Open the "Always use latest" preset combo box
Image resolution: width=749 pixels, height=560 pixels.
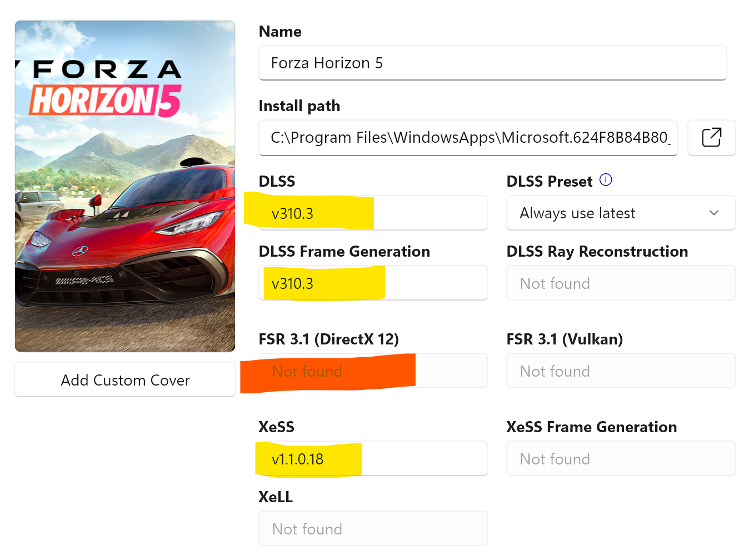[611, 213]
